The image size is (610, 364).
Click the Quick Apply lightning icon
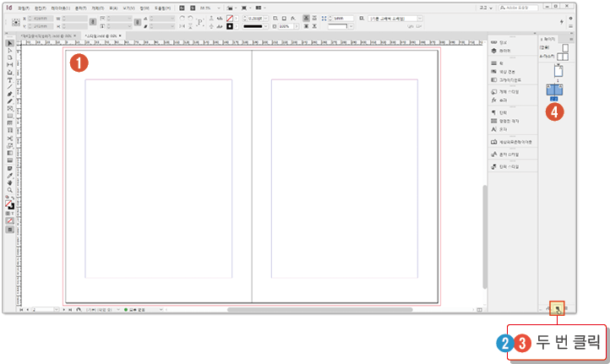click(561, 22)
